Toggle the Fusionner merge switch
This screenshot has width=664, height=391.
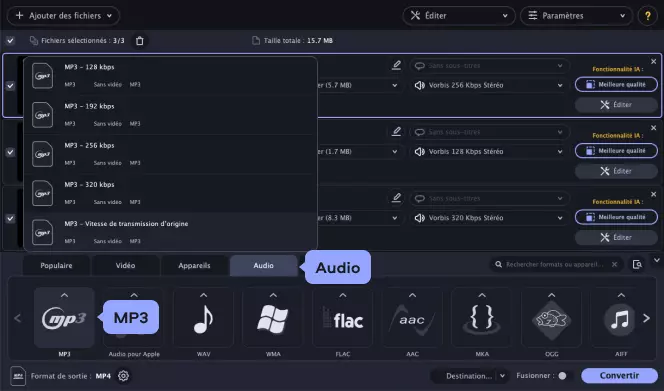564,376
